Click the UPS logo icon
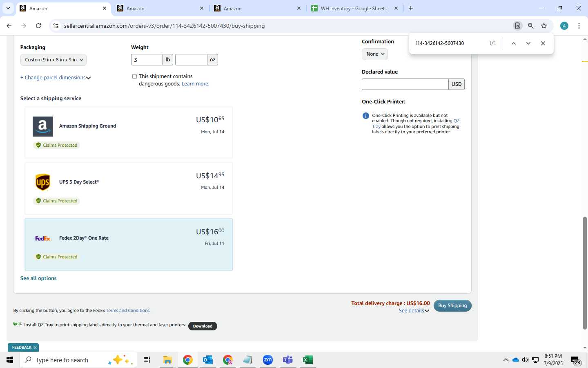Screen dimensions: 588x368 (43, 182)
